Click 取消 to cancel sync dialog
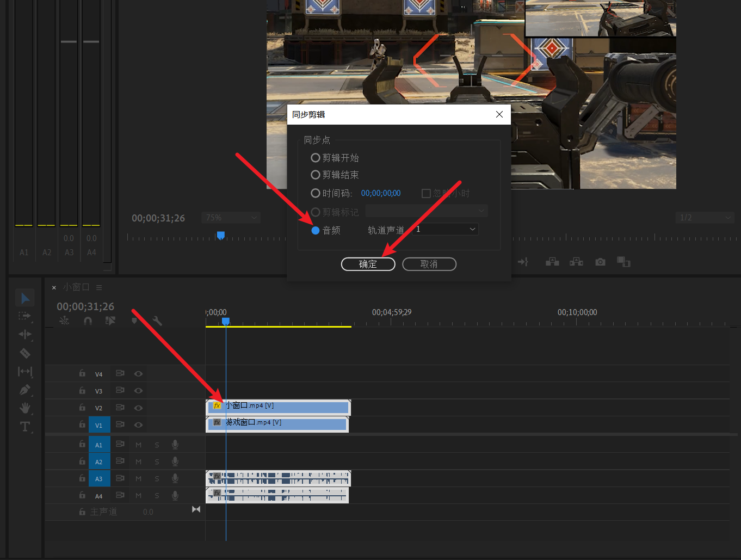This screenshot has height=560, width=741. 429,264
